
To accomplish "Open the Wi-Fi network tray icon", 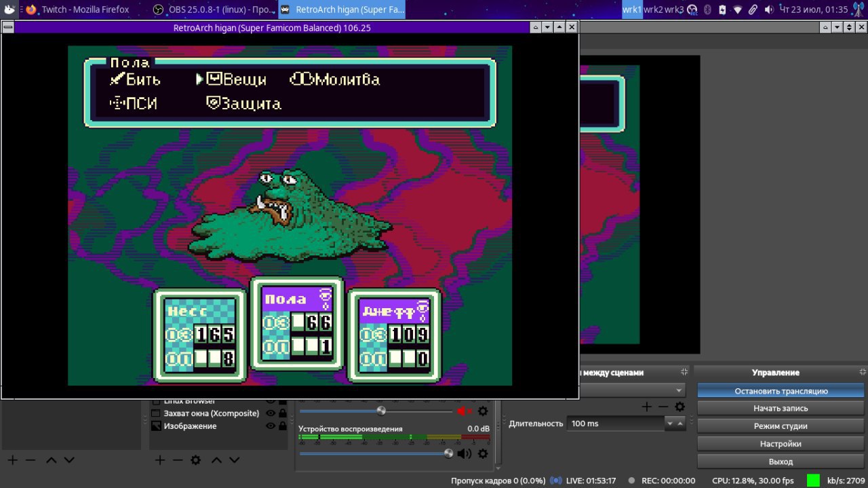I will (738, 10).
